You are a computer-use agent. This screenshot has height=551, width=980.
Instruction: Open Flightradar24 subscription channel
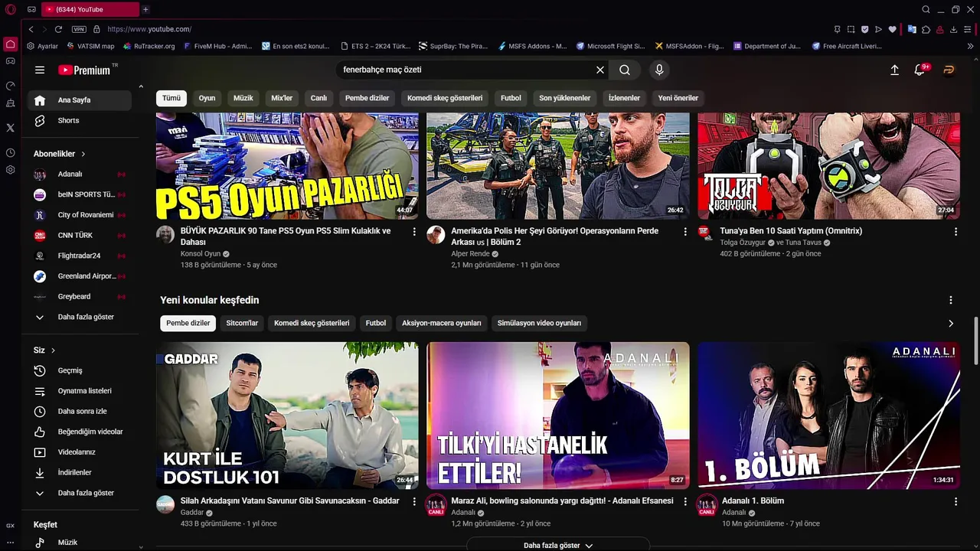(x=79, y=256)
